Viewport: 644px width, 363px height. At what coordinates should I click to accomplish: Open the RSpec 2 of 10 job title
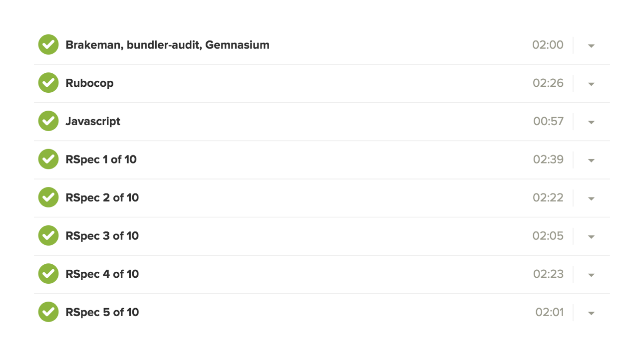[102, 198]
